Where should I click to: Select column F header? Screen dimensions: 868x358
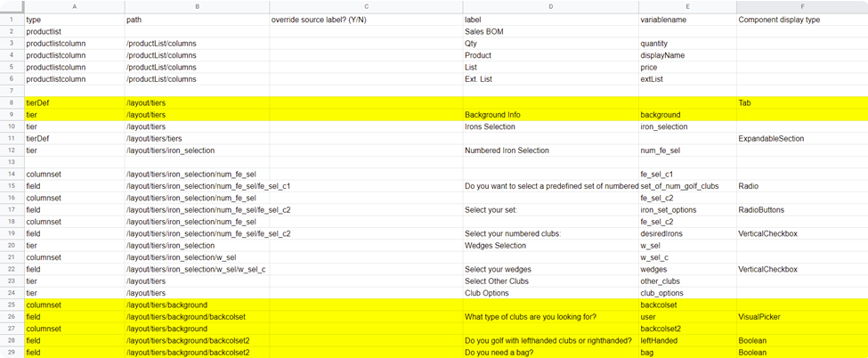pos(802,6)
